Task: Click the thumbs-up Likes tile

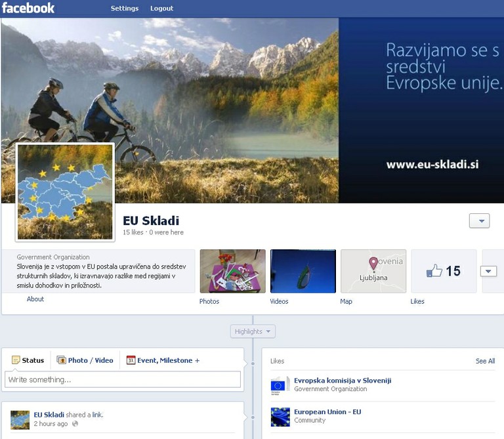Action: pos(444,271)
